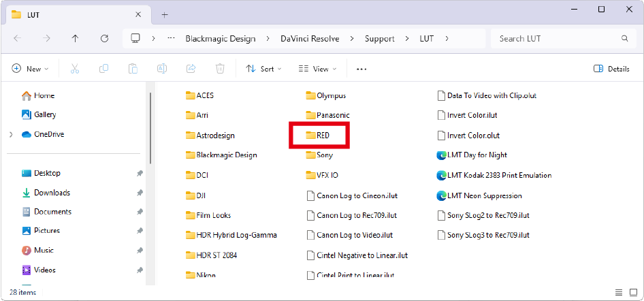This screenshot has width=644, height=301.
Task: Click the Delete trash icon
Action: click(x=220, y=69)
